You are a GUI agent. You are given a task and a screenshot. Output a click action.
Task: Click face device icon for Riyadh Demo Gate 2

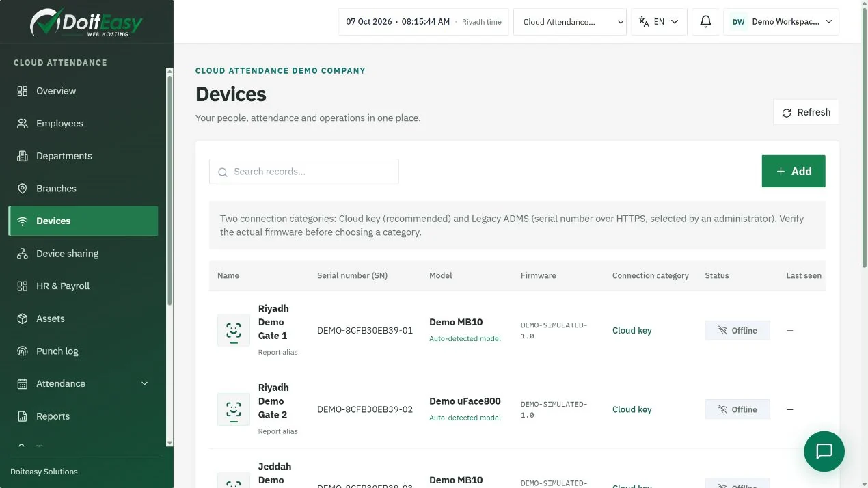click(234, 409)
